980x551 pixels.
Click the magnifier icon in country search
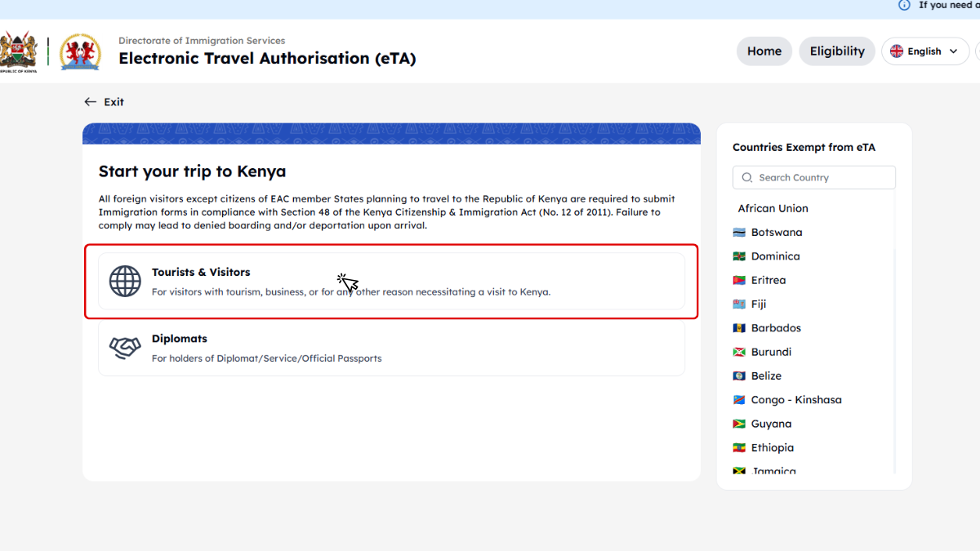click(x=747, y=178)
